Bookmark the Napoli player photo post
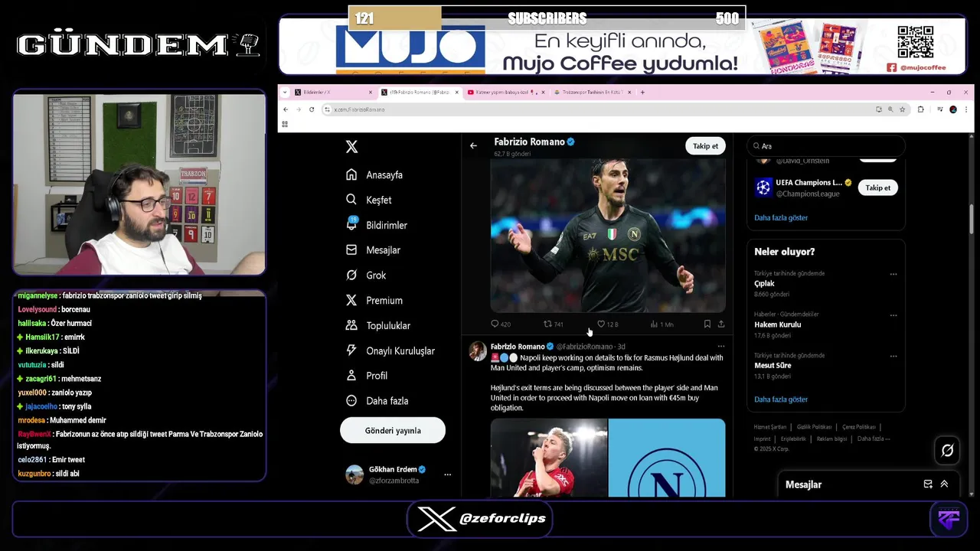This screenshot has height=551, width=980. tap(707, 324)
